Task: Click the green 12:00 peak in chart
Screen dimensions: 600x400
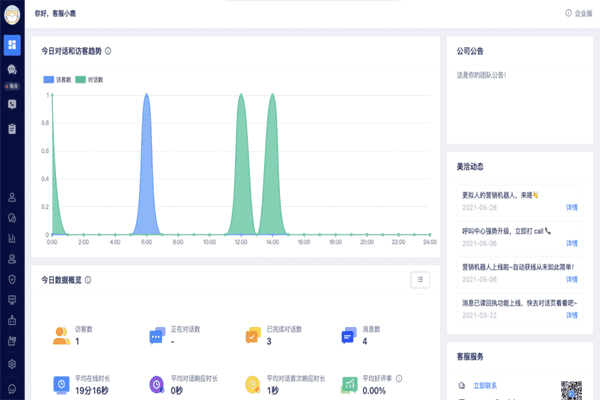Action: tap(241, 165)
